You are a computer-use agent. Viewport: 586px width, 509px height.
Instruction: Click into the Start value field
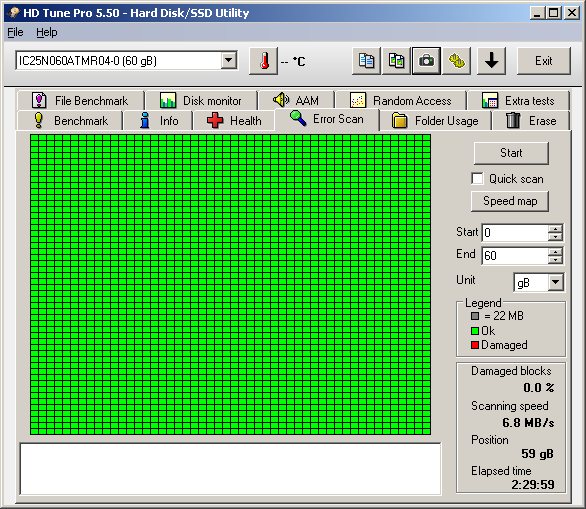515,232
